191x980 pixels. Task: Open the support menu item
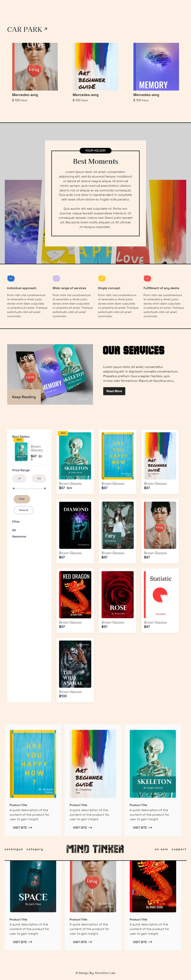coord(179,849)
